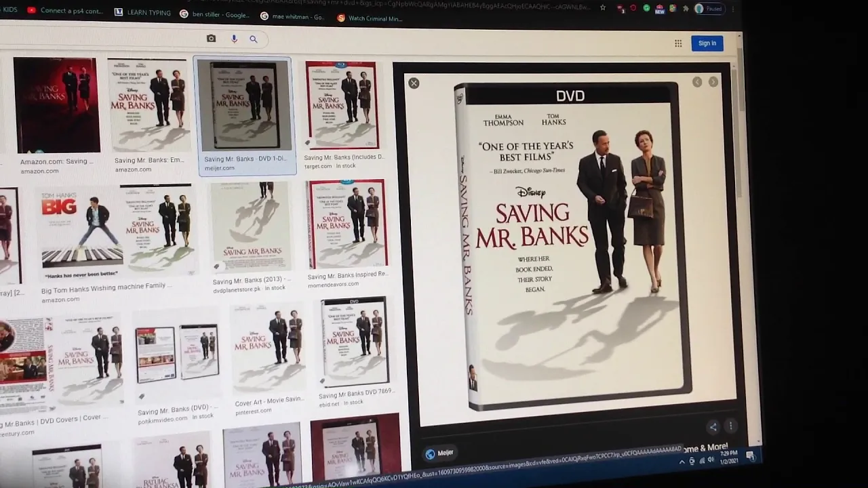The width and height of the screenshot is (868, 488).
Task: Go to next image in preview
Action: [713, 82]
